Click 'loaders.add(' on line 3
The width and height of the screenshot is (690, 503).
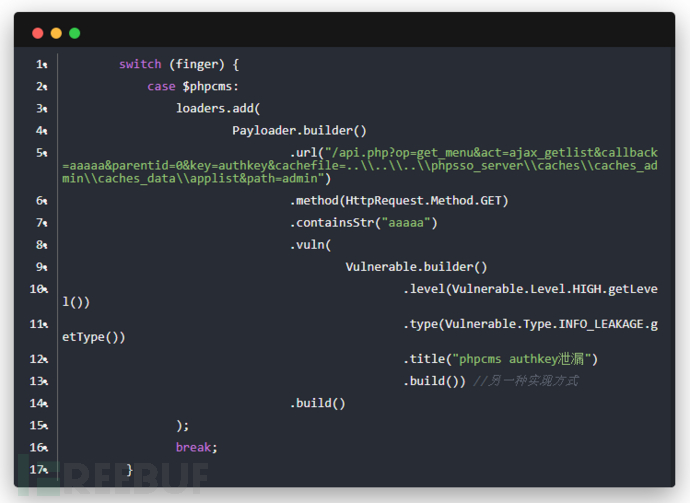coord(218,108)
